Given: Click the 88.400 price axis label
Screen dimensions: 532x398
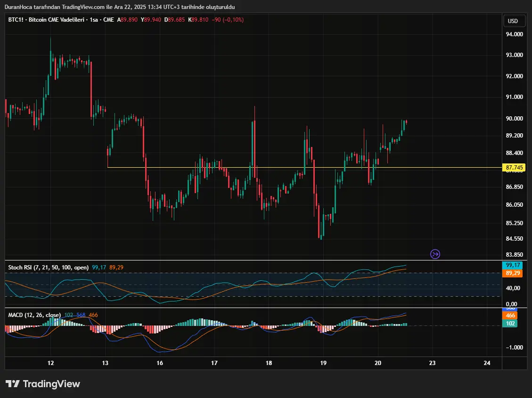Looking at the screenshot, I should [514, 153].
